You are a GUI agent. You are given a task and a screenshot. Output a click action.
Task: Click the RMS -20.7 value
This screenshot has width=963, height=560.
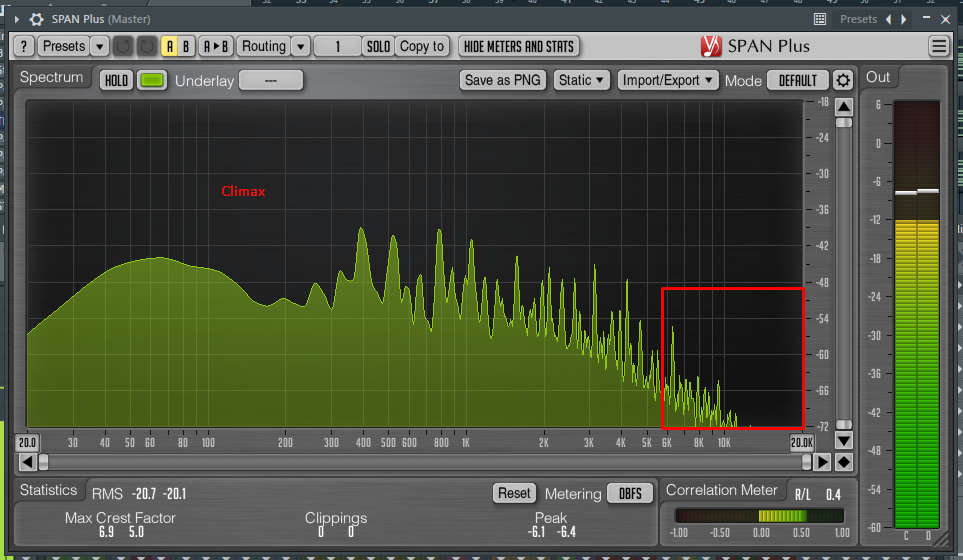pyautogui.click(x=144, y=494)
